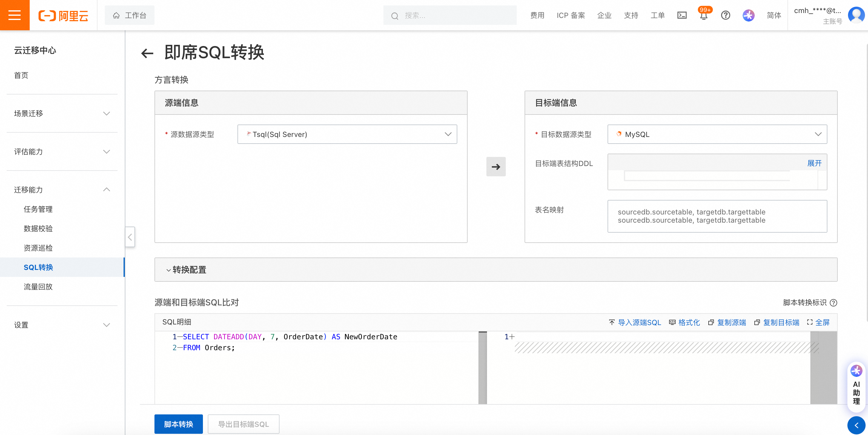
Task: Open the hamburger main menu
Action: 15,15
